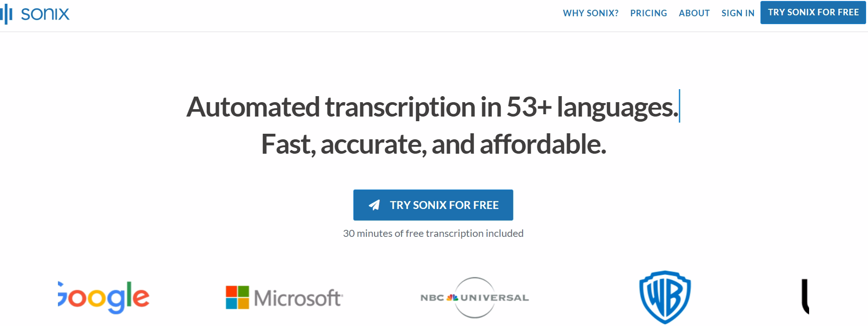This screenshot has width=868, height=326.
Task: Click the Fast, accurate, and affordable line
Action: 434,144
